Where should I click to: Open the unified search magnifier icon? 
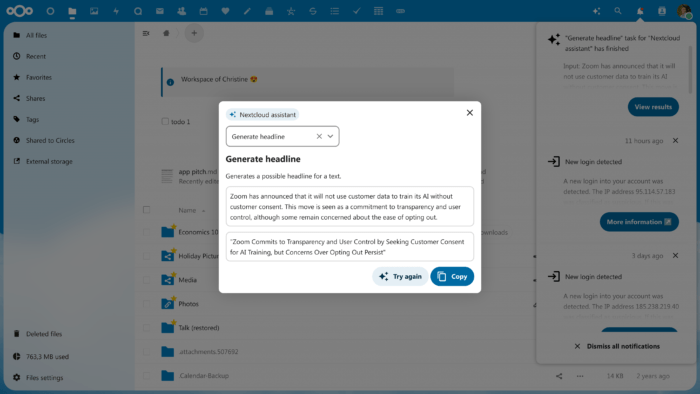tap(618, 11)
